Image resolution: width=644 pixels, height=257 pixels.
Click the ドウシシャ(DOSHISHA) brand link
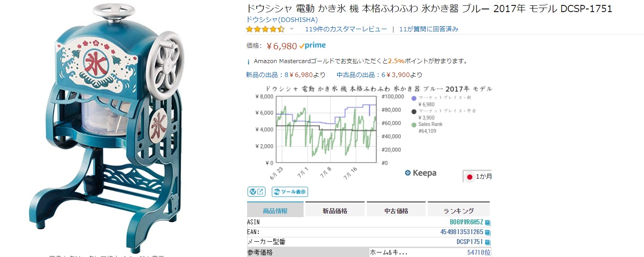tap(282, 20)
